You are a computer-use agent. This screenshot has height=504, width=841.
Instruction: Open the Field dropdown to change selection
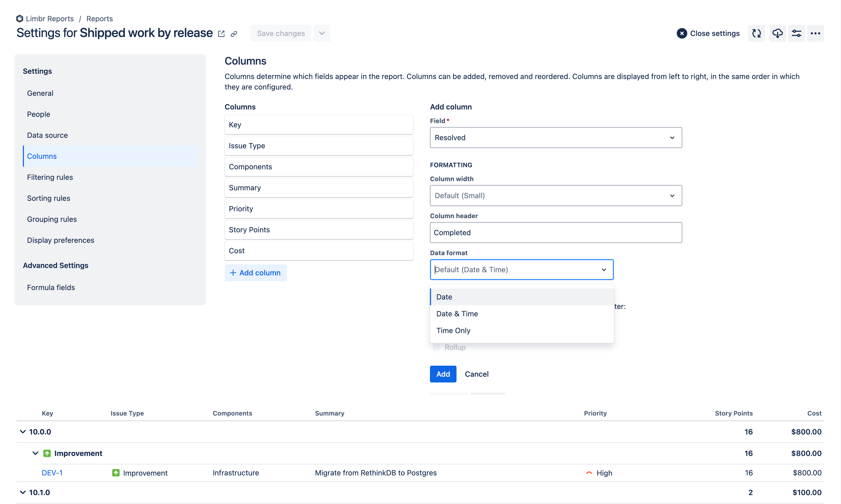pos(556,137)
